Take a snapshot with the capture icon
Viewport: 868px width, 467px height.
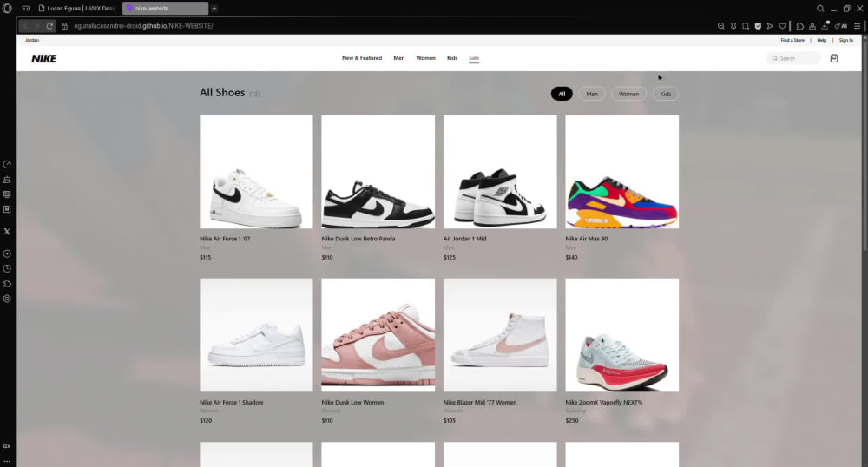[x=746, y=26]
